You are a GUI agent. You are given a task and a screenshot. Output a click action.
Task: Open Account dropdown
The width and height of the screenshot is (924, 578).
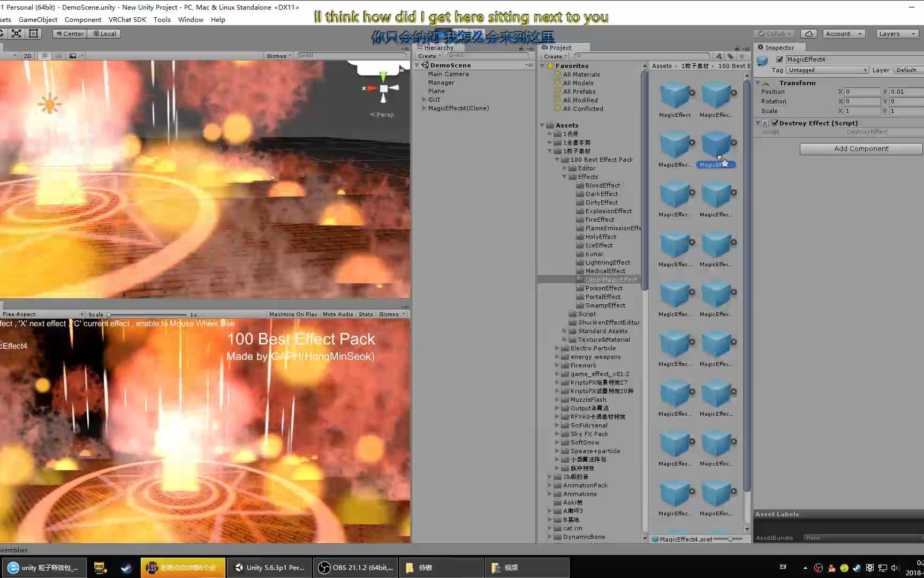click(x=844, y=34)
